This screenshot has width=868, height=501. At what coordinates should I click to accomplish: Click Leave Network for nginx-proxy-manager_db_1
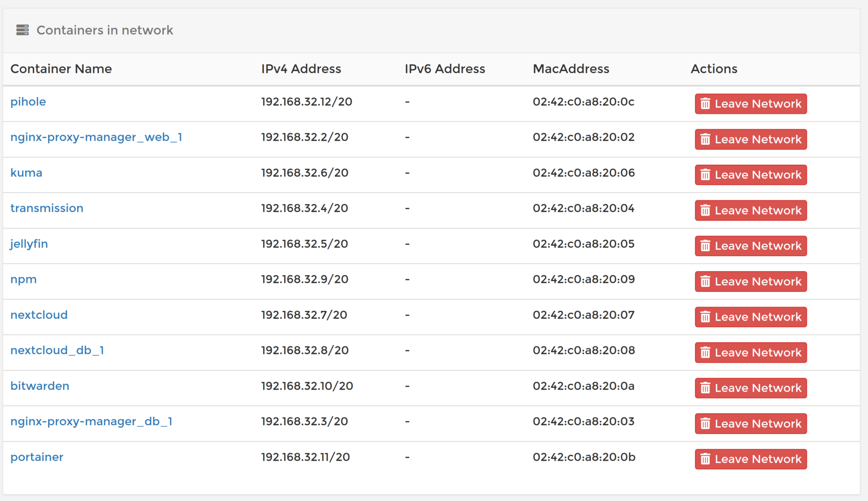(x=751, y=423)
